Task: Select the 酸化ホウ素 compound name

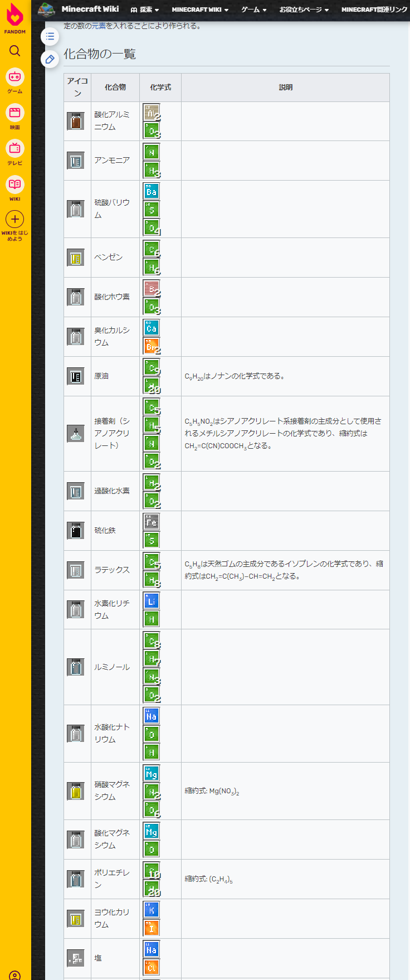Action: point(112,297)
